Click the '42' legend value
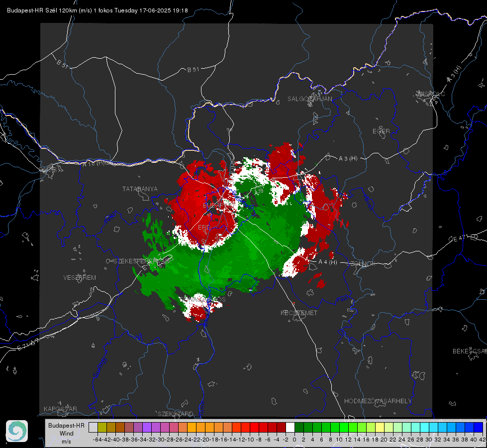This screenshot has width=487, height=448. (483, 440)
